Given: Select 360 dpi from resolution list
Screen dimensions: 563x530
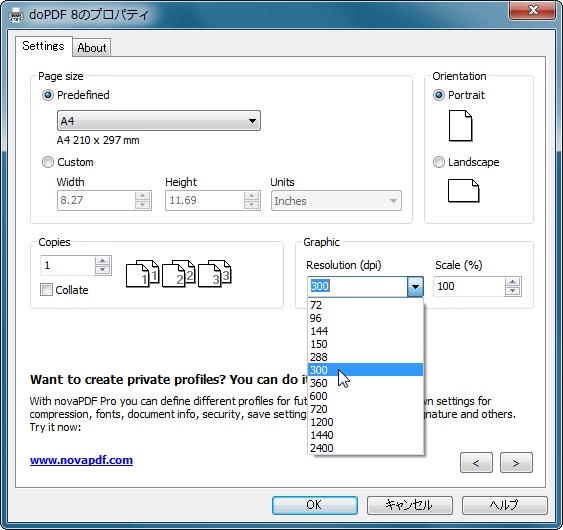Looking at the screenshot, I should [366, 383].
